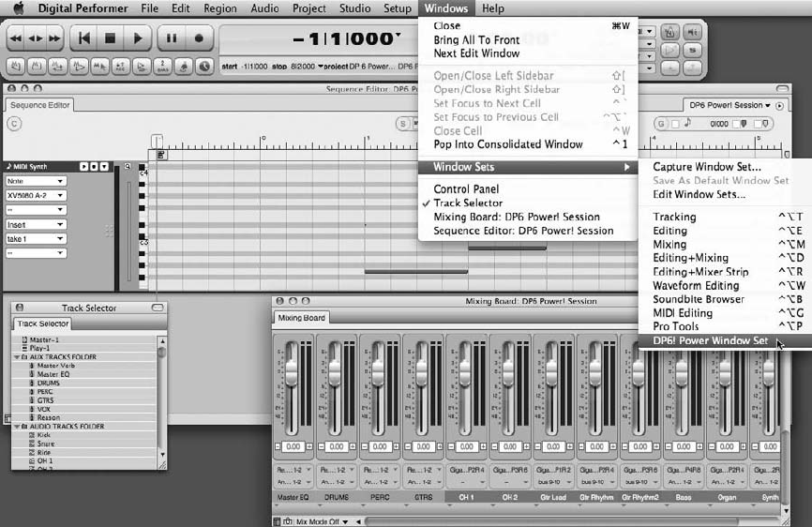
Task: Click the Windows menu in menu bar
Action: tap(446, 8)
